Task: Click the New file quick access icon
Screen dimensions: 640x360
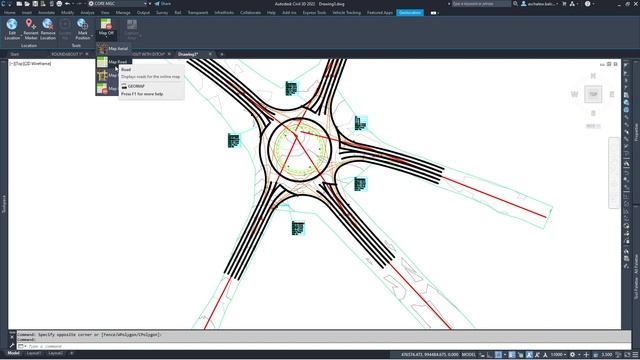Action: click(19, 4)
